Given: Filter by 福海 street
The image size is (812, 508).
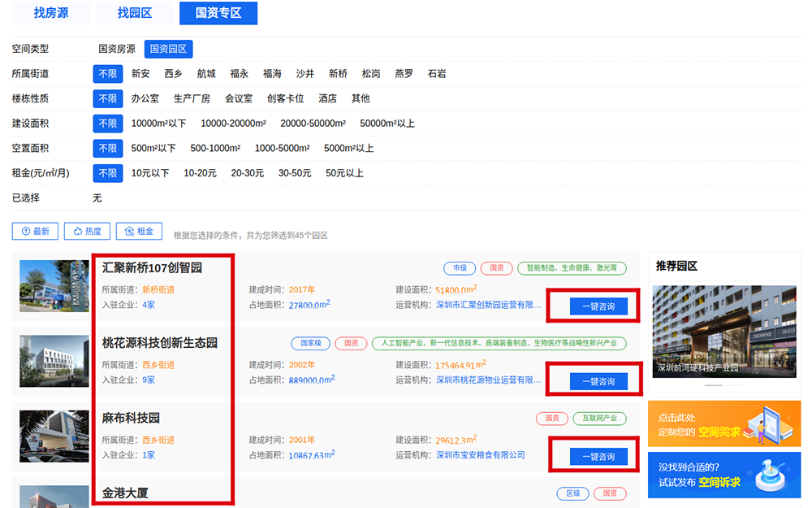Looking at the screenshot, I should coord(272,74).
